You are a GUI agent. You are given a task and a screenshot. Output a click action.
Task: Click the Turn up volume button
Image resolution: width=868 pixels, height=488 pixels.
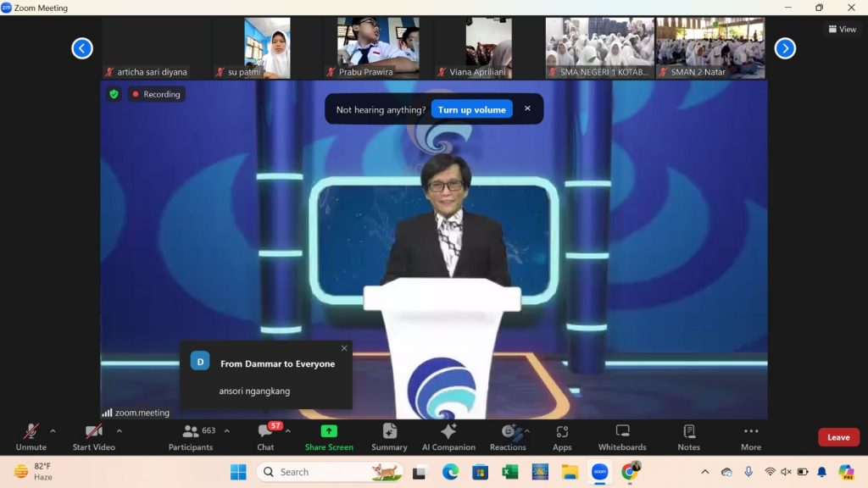click(471, 109)
